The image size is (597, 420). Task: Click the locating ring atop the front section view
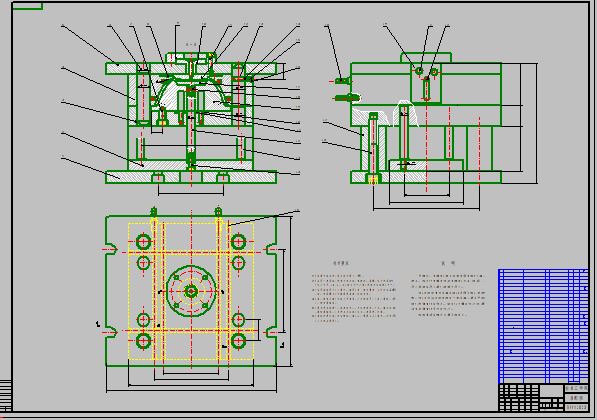tap(192, 57)
